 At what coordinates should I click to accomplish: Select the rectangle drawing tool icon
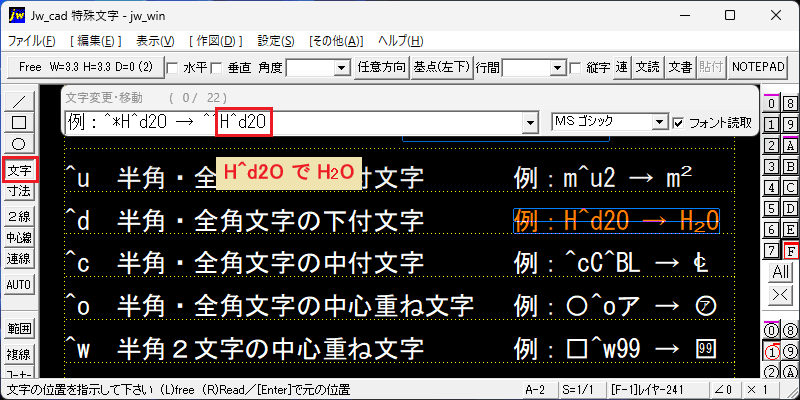point(19,122)
